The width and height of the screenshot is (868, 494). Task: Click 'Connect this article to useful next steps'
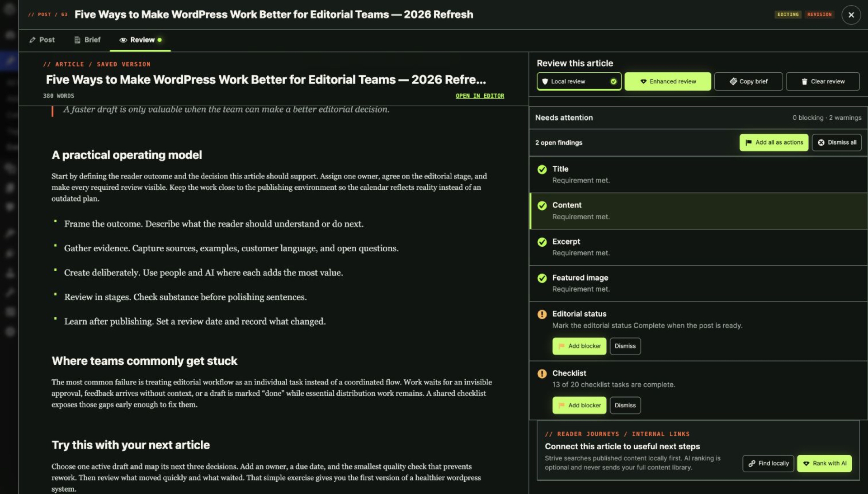[622, 447]
